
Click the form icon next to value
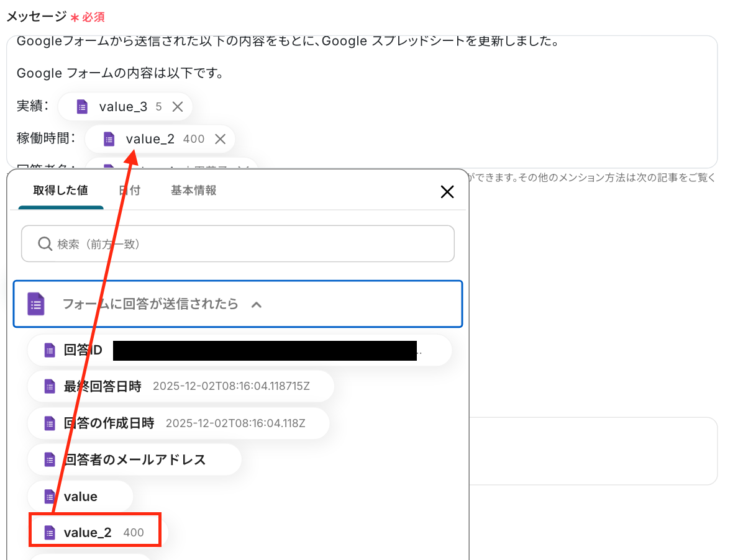[x=50, y=496]
